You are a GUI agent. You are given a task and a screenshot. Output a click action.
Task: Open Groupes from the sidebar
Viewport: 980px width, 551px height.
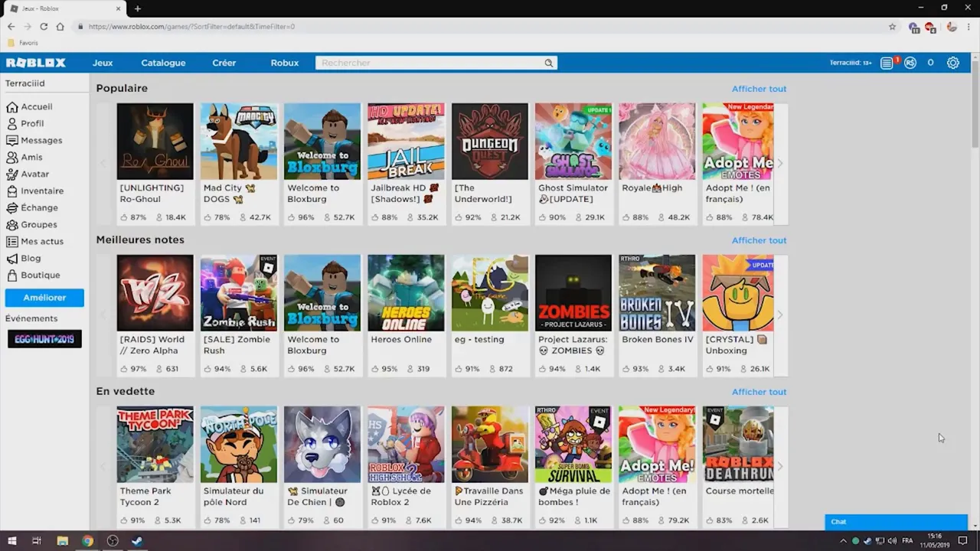click(x=38, y=224)
